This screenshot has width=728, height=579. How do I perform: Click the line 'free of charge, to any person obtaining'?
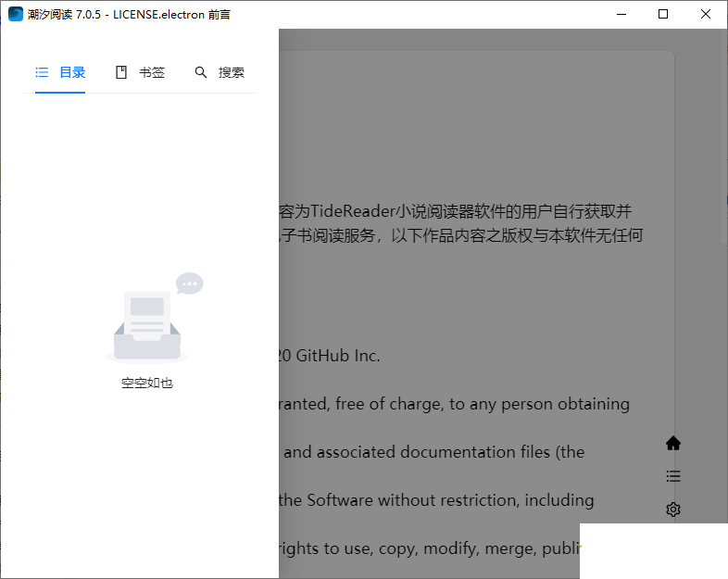pyautogui.click(x=483, y=404)
